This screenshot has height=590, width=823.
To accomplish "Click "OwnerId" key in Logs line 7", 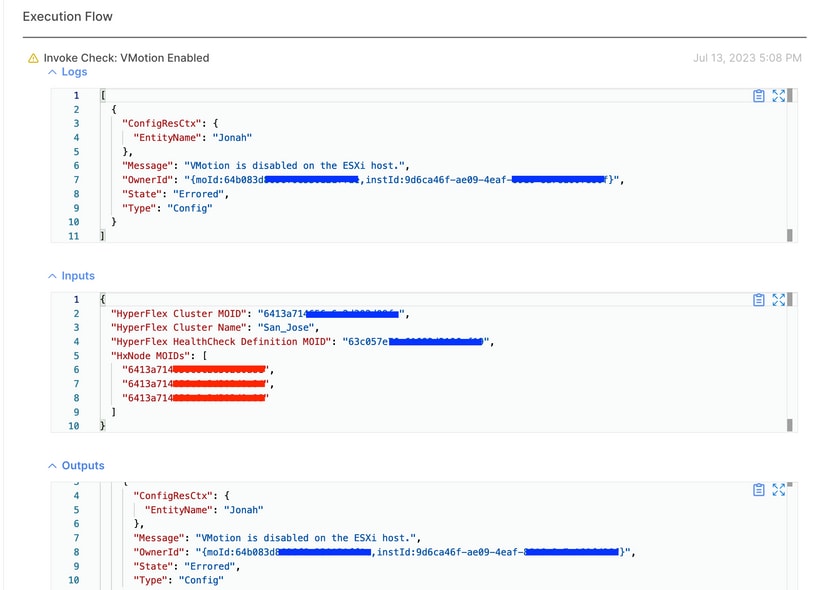I will pyautogui.click(x=147, y=180).
